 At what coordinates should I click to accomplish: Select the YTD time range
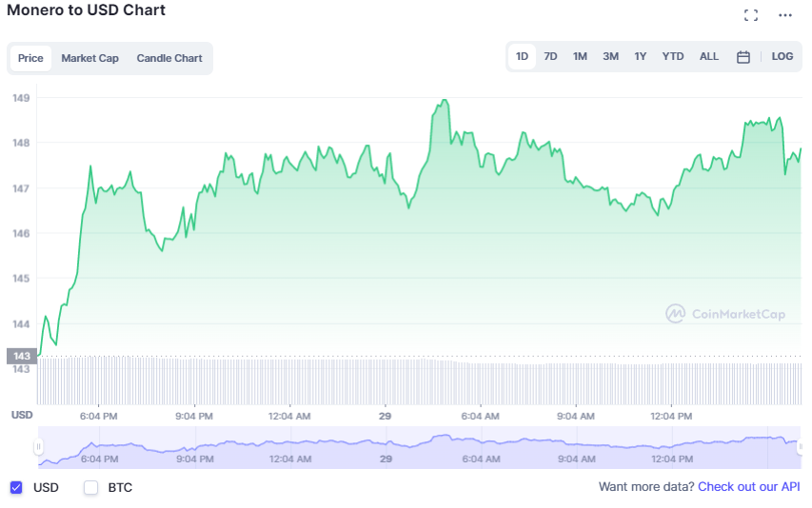pos(673,56)
